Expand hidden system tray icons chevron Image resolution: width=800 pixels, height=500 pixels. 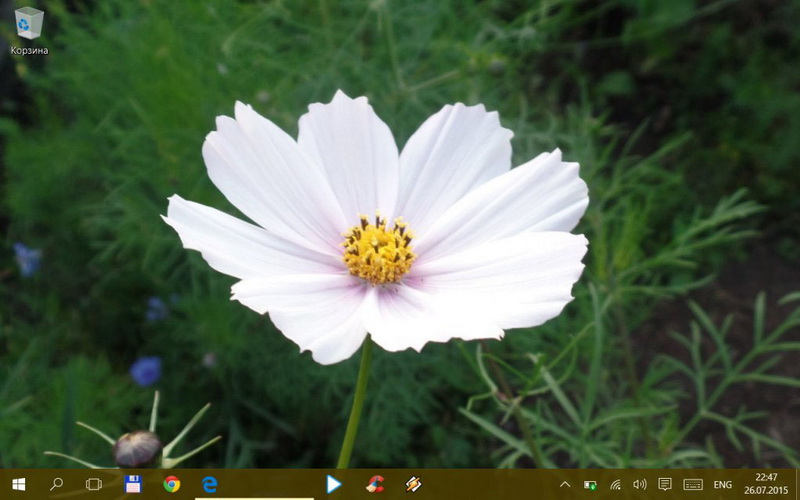[x=565, y=484]
